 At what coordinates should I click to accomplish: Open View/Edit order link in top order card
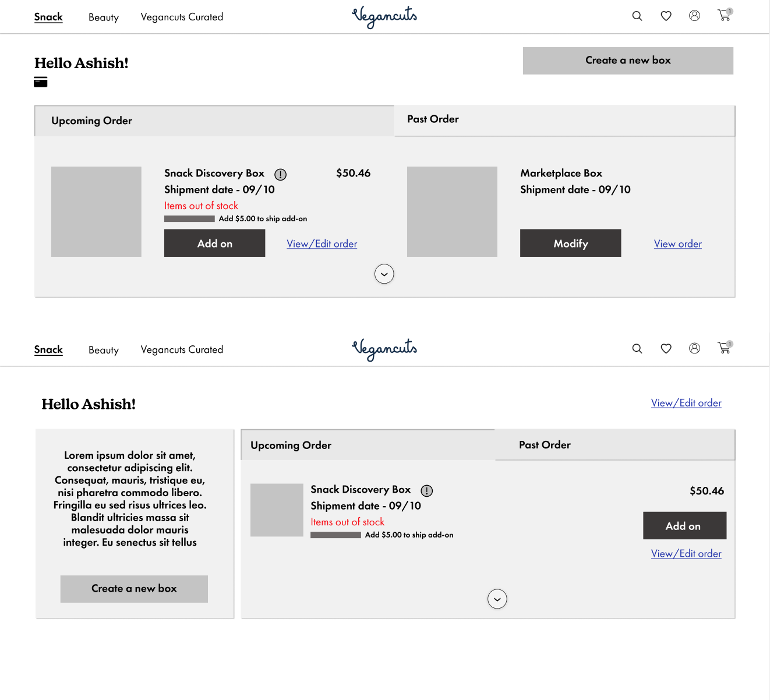click(x=322, y=244)
